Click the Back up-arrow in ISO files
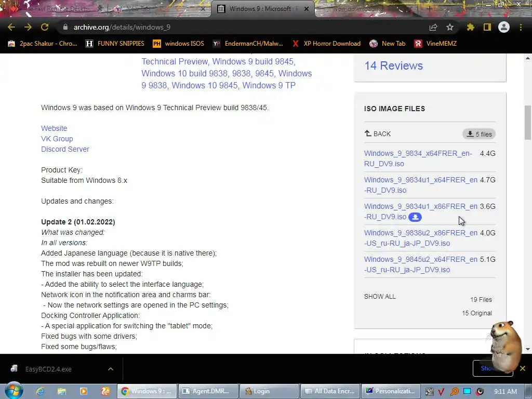 pos(377,134)
